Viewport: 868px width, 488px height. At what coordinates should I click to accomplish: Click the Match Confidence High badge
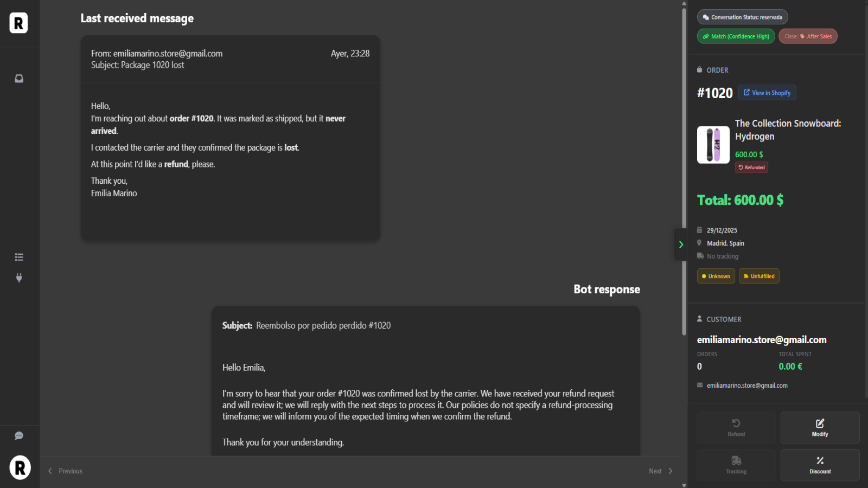click(736, 36)
